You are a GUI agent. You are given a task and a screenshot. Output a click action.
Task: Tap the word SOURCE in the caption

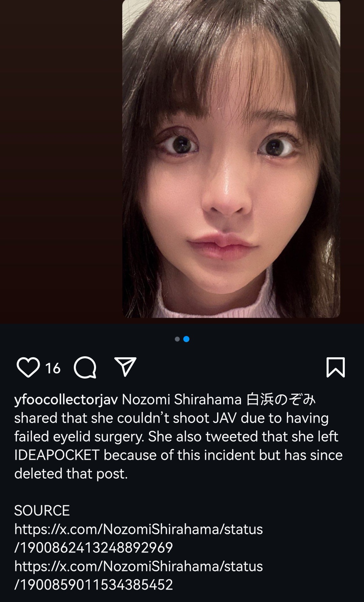[42, 511]
